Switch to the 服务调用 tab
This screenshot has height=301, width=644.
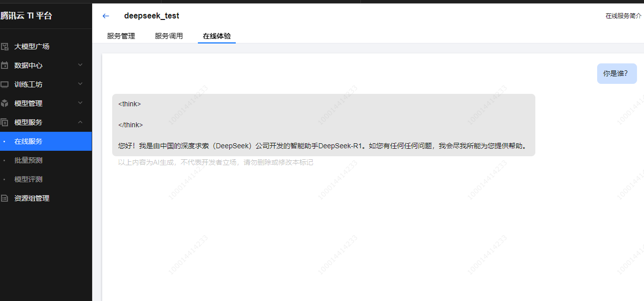tap(169, 36)
